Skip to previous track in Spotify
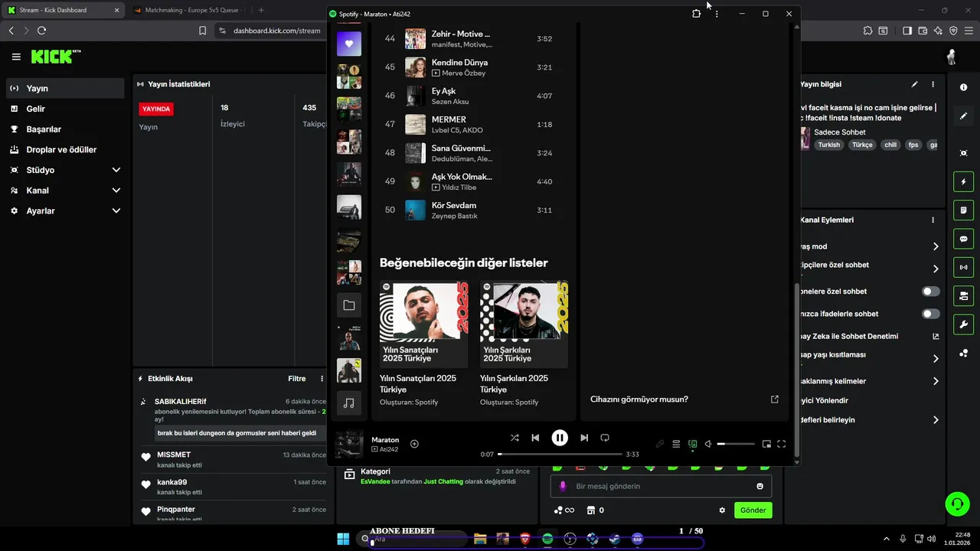The width and height of the screenshot is (980, 551). point(535,438)
